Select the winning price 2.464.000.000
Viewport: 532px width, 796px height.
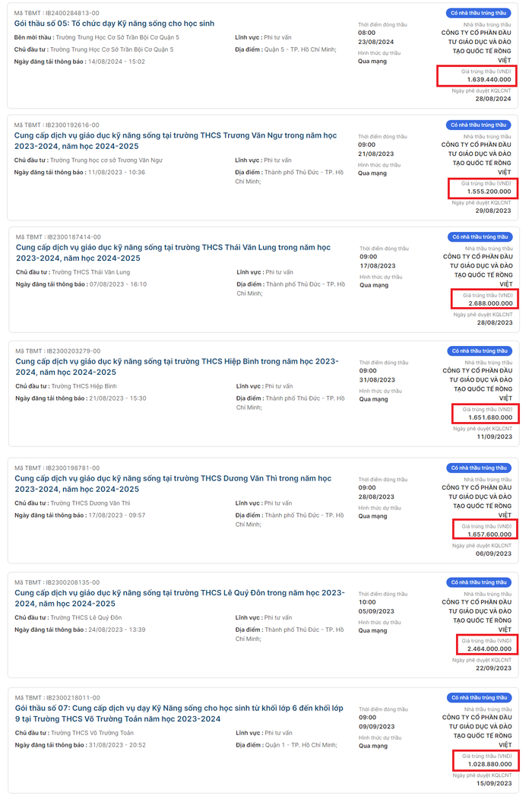pos(489,649)
